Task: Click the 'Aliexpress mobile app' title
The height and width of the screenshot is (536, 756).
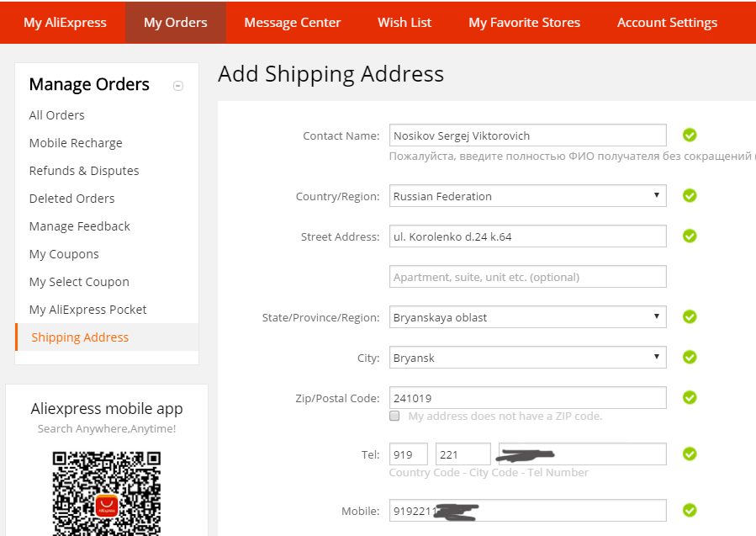Action: pyautogui.click(x=107, y=409)
